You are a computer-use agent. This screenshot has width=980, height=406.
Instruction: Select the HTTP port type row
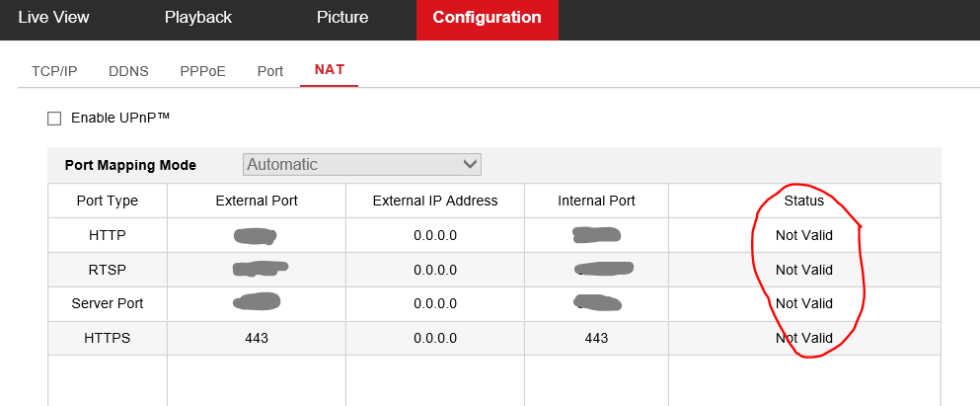(108, 235)
